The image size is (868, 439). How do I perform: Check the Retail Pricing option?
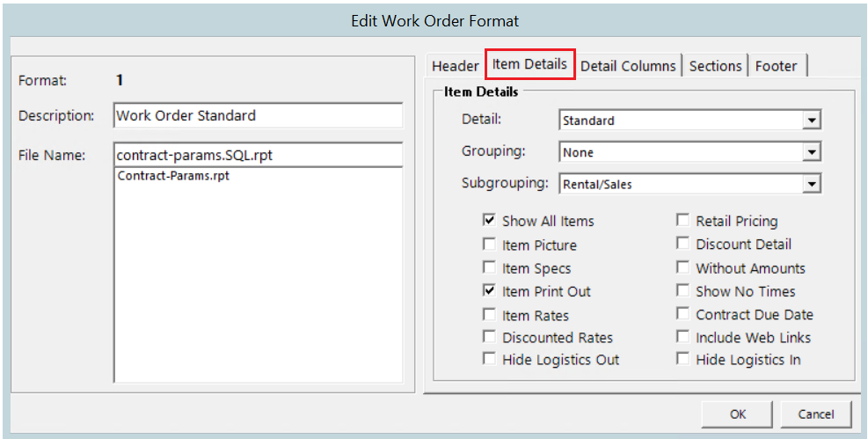coord(682,221)
